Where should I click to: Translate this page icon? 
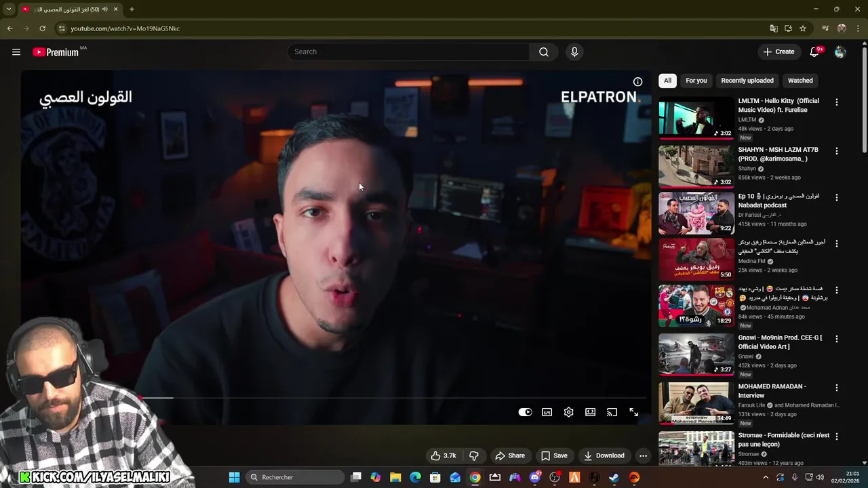(x=774, y=28)
